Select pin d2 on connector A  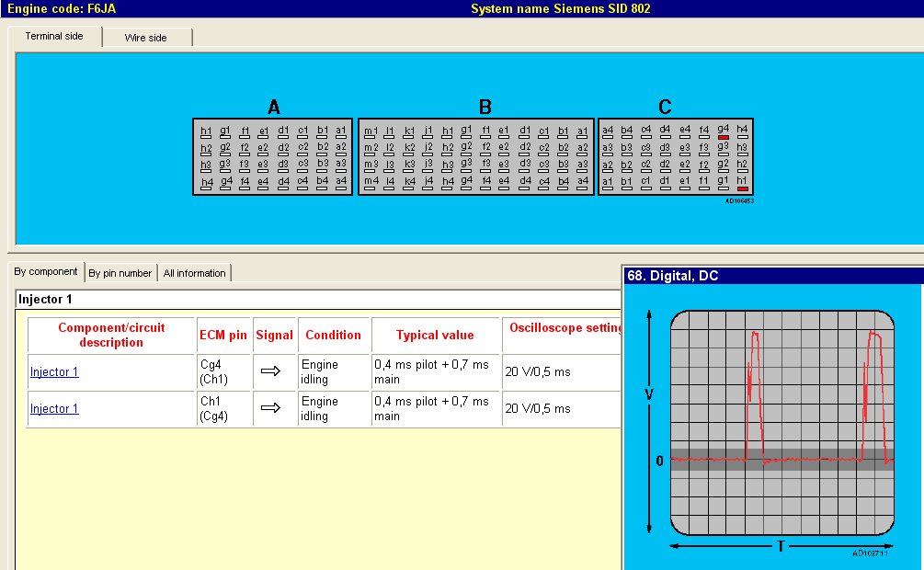(x=283, y=150)
